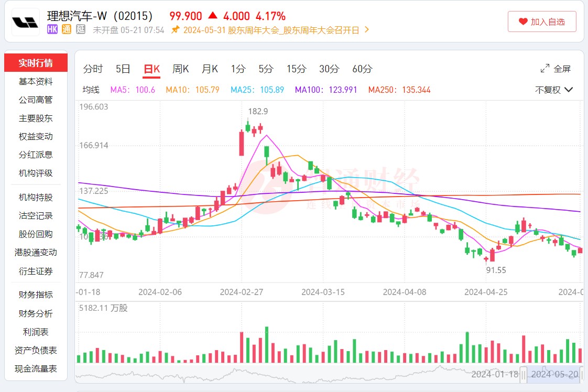The width and height of the screenshot is (588, 392).
Task: Expand the shareholder meeting notice chevron
Action: (x=367, y=30)
